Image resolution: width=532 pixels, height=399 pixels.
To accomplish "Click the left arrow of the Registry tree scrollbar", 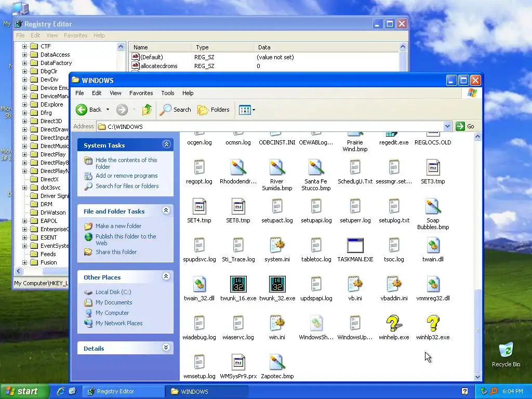I will coord(19,271).
